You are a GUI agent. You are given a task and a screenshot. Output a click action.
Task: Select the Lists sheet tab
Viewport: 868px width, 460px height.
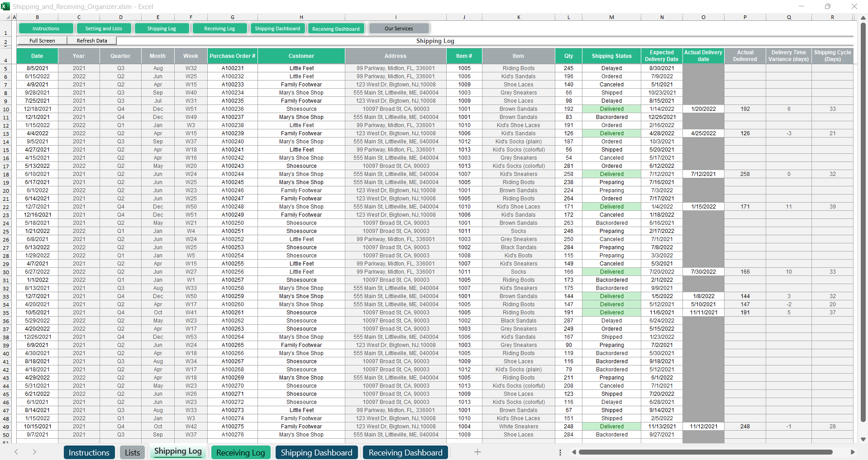point(132,453)
